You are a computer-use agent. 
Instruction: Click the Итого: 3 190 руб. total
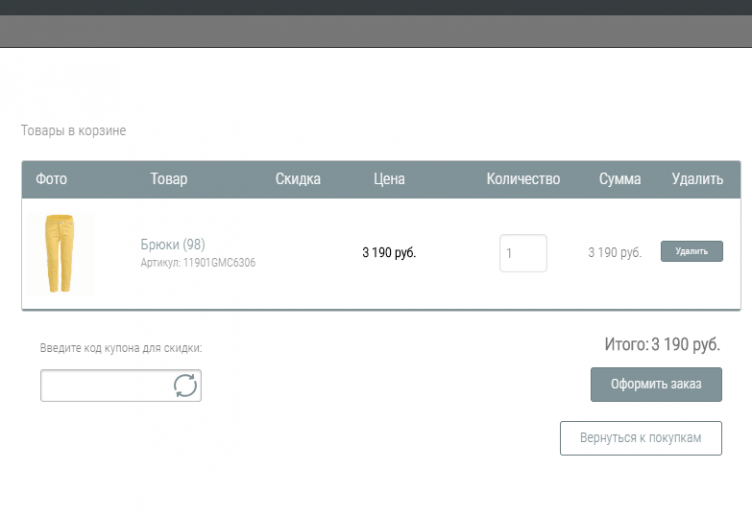click(x=662, y=345)
